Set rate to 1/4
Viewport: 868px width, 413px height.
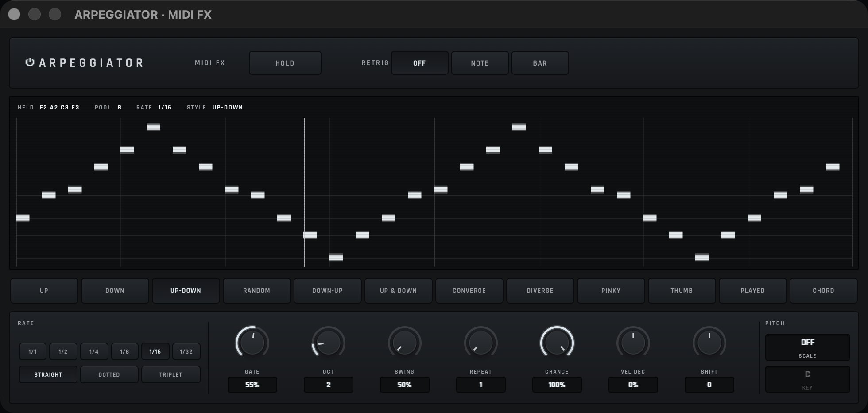point(94,351)
